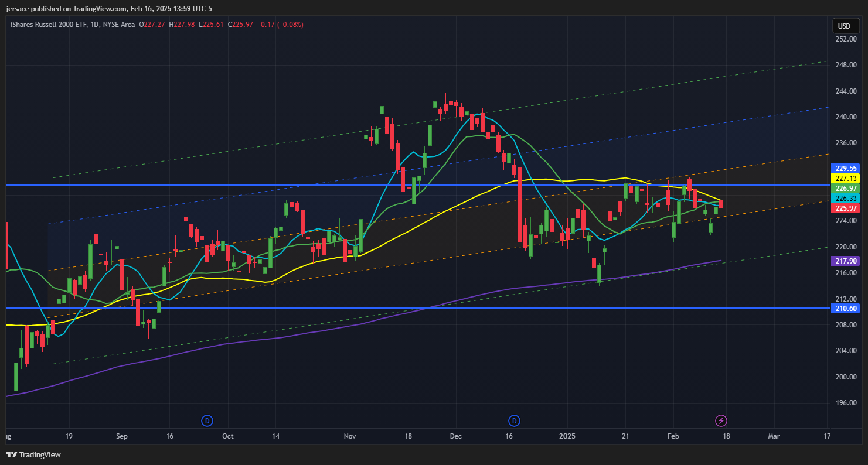
Task: Click the Dec label on time axis
Action: coord(456,436)
